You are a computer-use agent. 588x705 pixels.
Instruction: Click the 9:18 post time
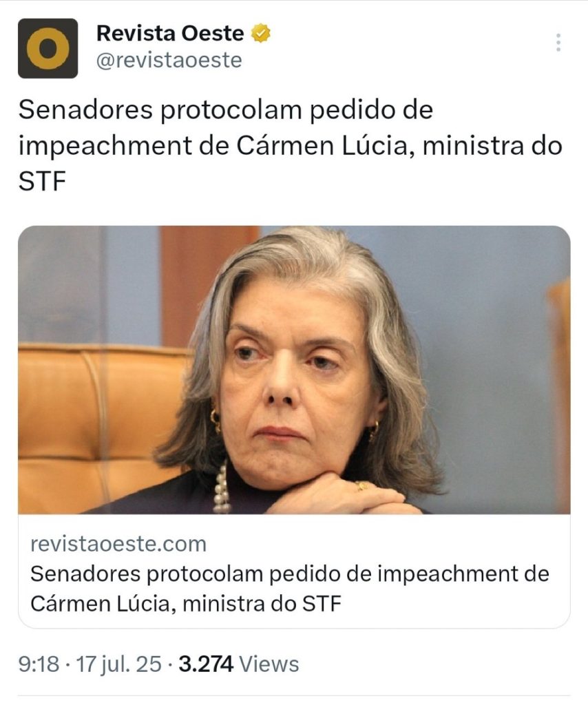coord(39,664)
